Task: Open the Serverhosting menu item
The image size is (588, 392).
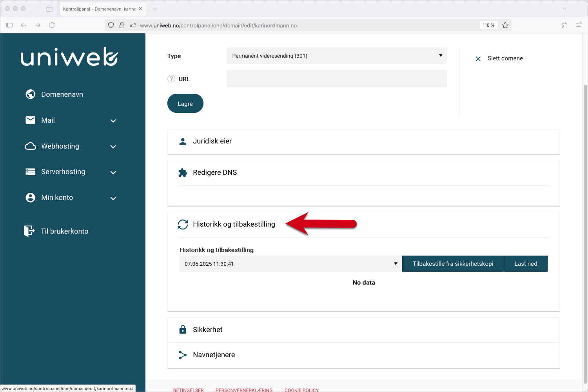Action: click(63, 172)
